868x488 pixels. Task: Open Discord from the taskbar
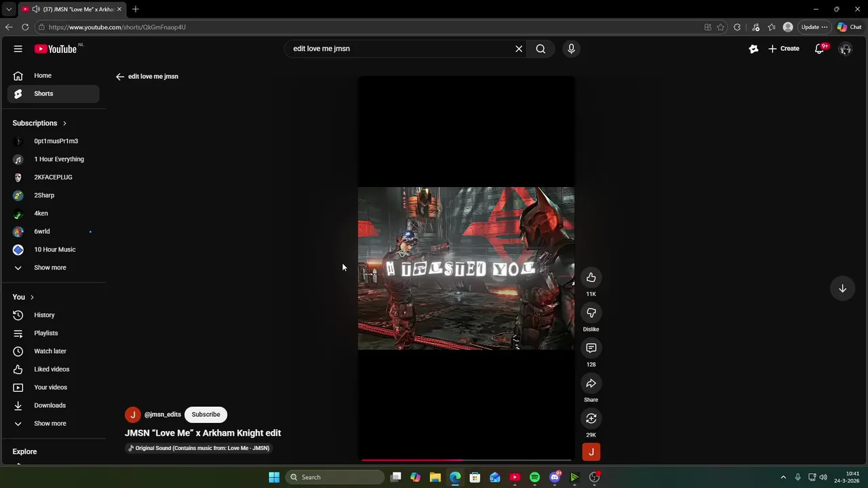(555, 477)
